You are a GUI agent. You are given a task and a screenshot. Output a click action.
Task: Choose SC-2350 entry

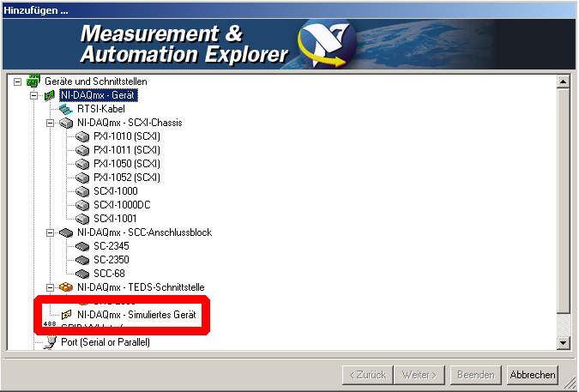tap(112, 260)
